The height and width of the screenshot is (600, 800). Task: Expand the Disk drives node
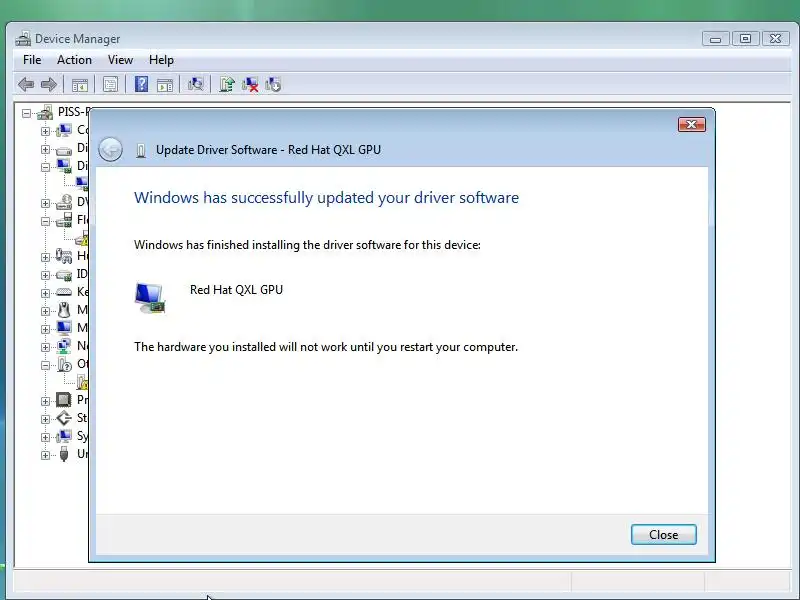(x=45, y=149)
